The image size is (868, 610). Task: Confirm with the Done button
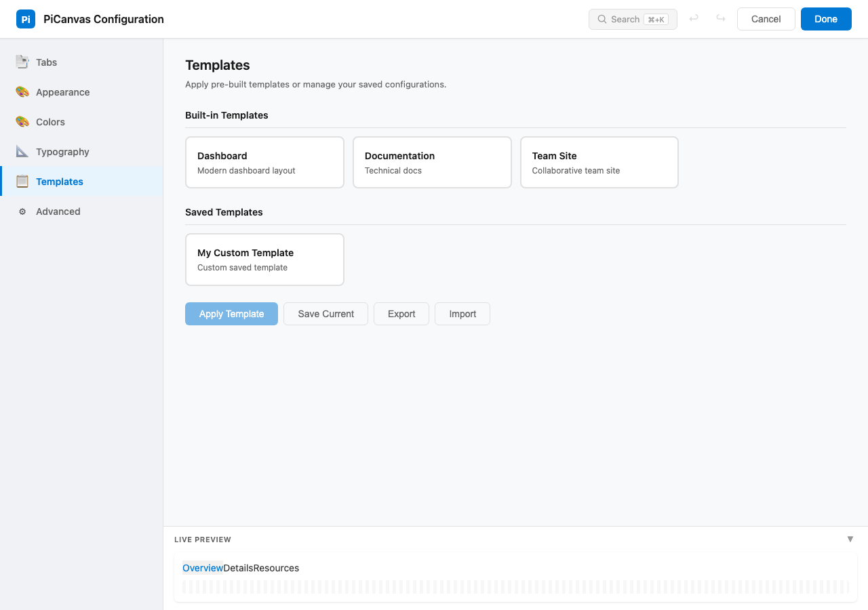pyautogui.click(x=826, y=19)
